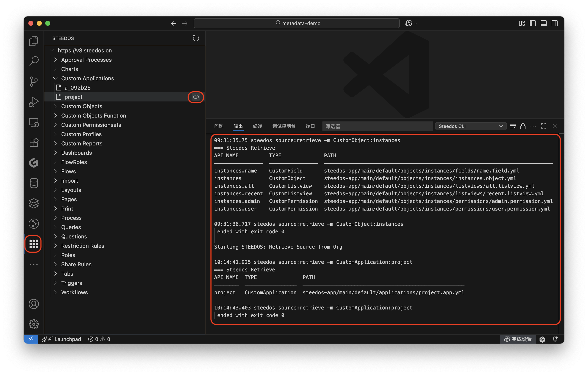Open the GitLens G icon in activity bar
The image size is (588, 375).
coord(34,163)
